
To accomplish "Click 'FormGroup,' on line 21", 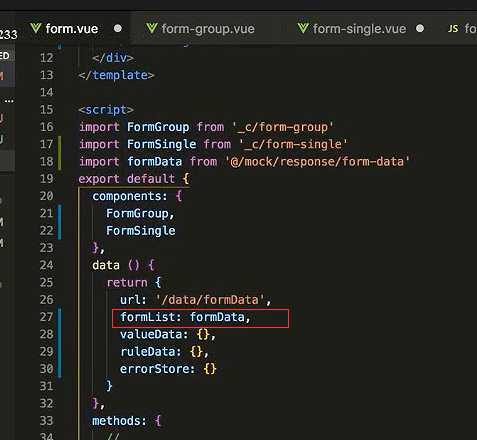I will [140, 214].
